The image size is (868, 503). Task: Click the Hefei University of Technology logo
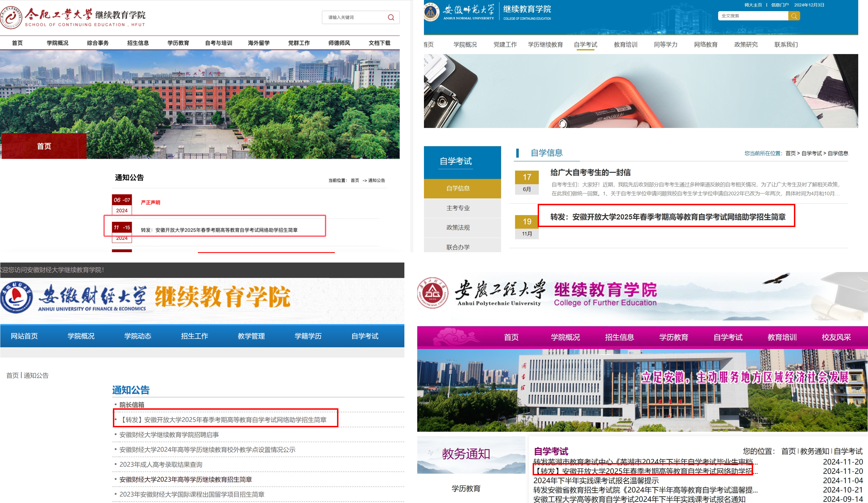coord(11,17)
